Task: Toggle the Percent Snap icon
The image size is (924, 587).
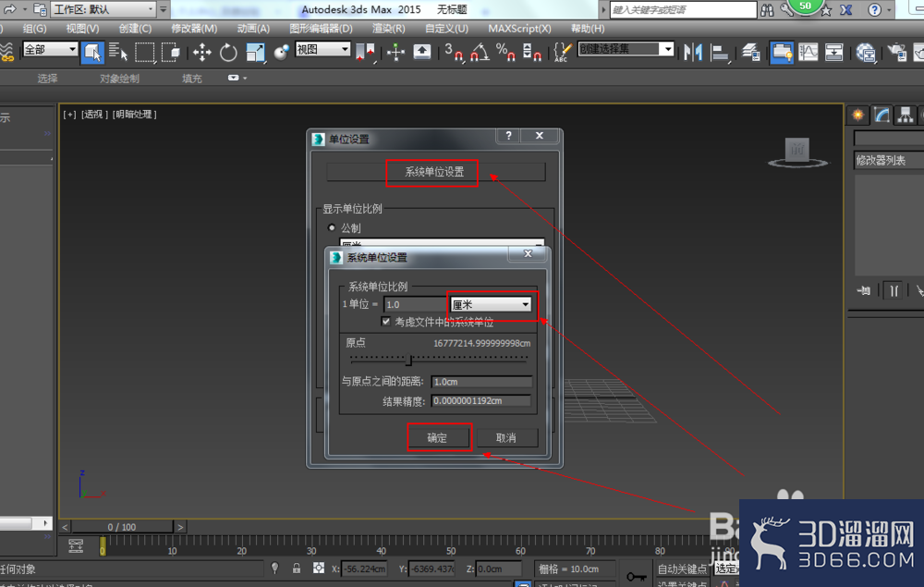Action: [x=505, y=53]
